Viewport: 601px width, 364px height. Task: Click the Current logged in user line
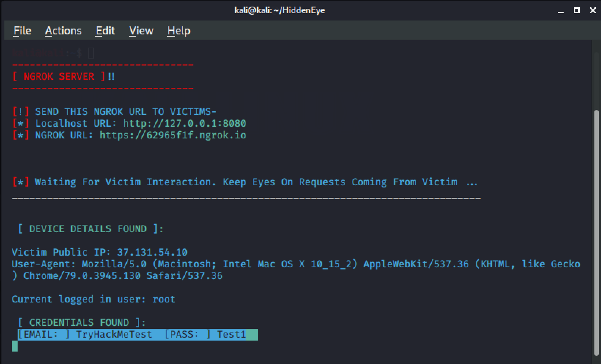pos(93,299)
